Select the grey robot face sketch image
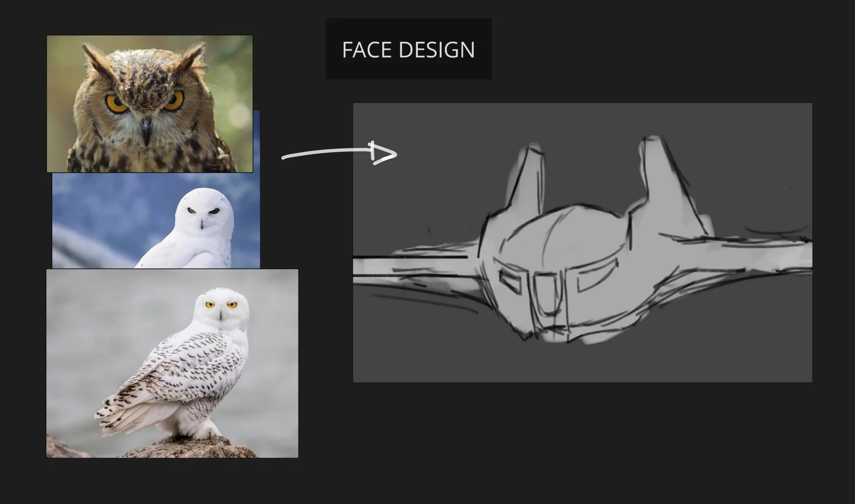 coord(583,243)
